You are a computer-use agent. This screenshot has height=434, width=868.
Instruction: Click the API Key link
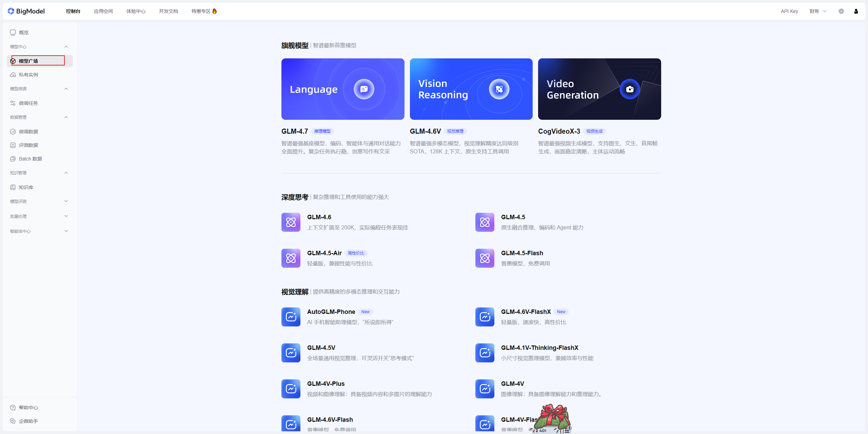pos(789,11)
